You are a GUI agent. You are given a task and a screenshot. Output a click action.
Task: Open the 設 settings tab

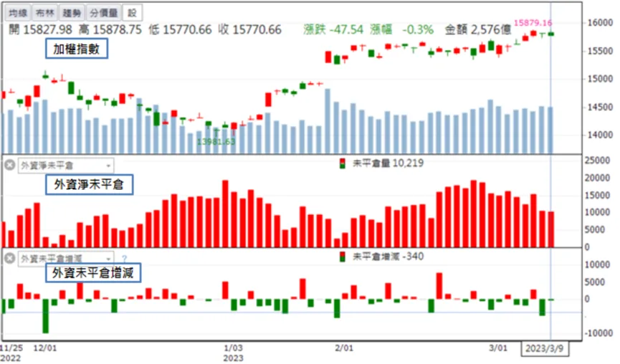pyautogui.click(x=132, y=13)
